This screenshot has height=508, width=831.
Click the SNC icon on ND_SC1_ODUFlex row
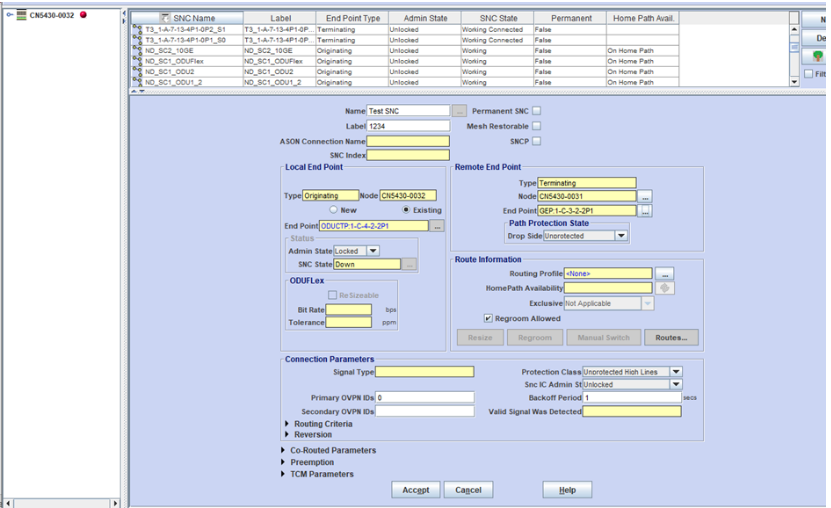(137, 61)
